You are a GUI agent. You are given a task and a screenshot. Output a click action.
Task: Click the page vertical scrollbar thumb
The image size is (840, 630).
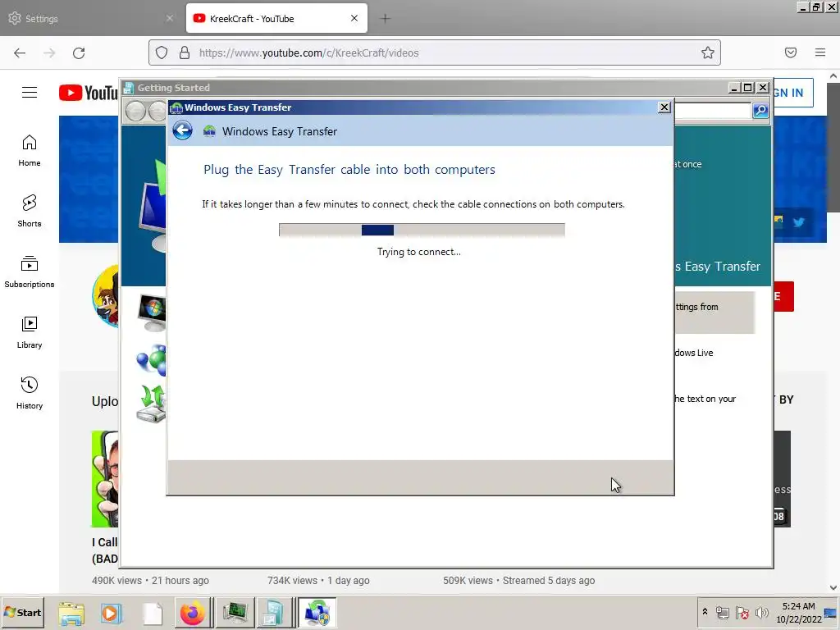(833, 148)
